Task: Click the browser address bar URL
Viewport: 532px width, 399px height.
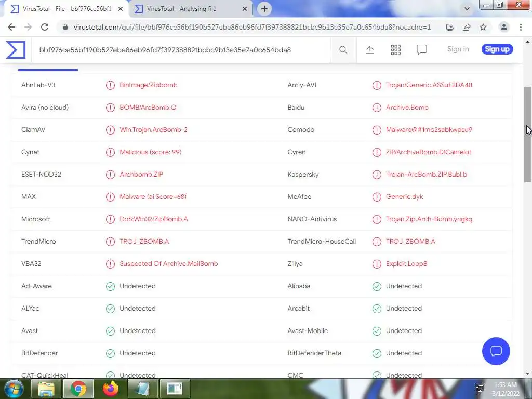Action: (252, 27)
